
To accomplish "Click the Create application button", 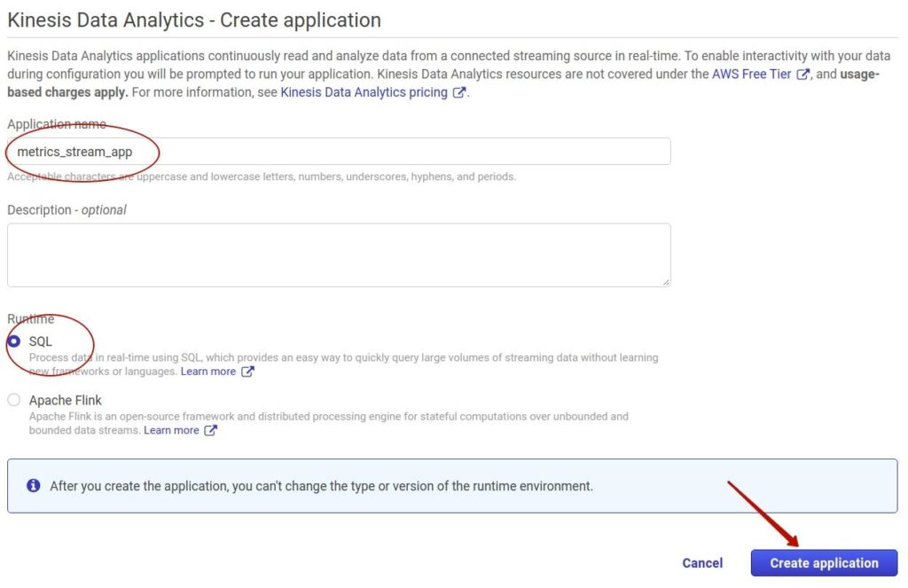I will point(824,562).
